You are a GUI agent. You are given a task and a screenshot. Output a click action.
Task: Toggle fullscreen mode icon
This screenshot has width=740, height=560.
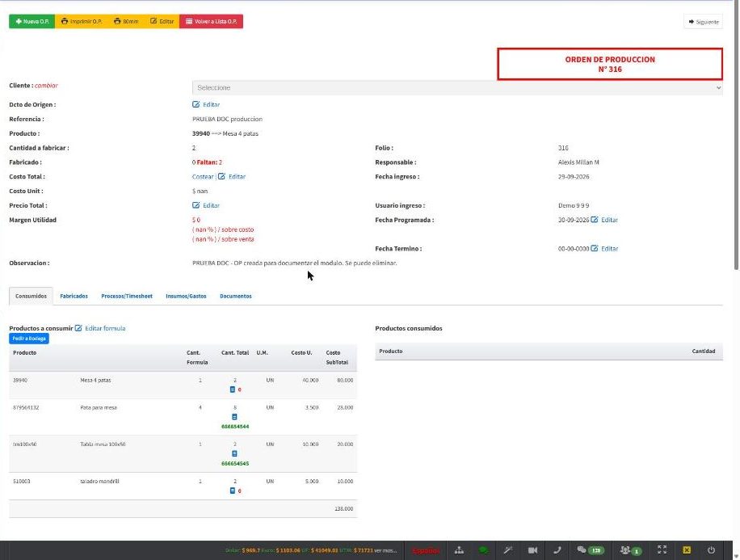coord(662,549)
